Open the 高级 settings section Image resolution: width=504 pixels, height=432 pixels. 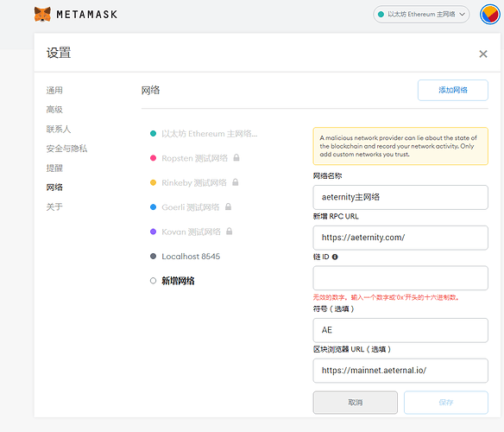tap(54, 110)
